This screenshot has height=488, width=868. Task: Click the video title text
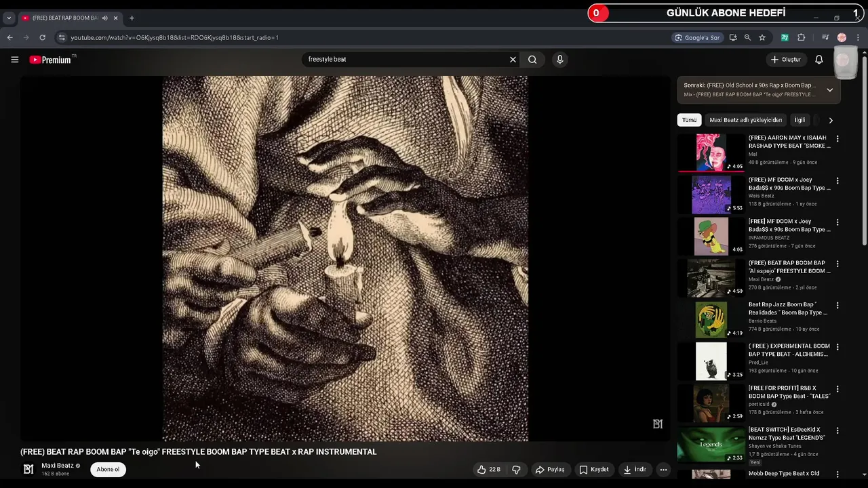(x=198, y=451)
